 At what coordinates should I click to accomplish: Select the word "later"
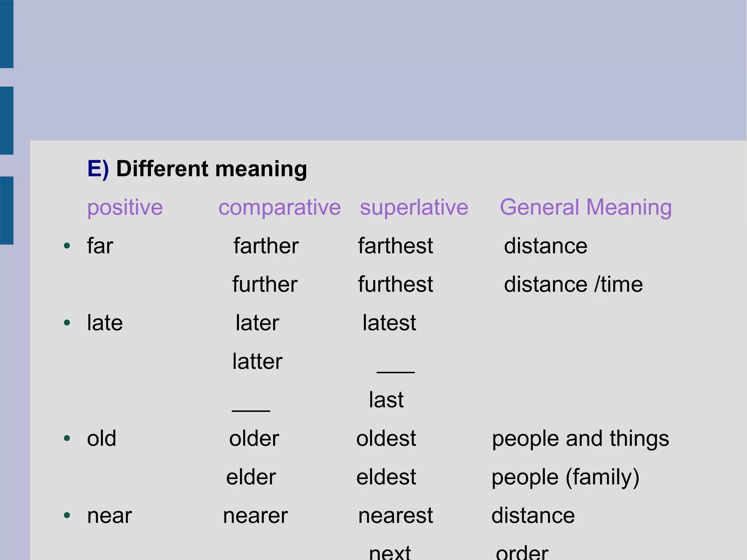(x=257, y=323)
